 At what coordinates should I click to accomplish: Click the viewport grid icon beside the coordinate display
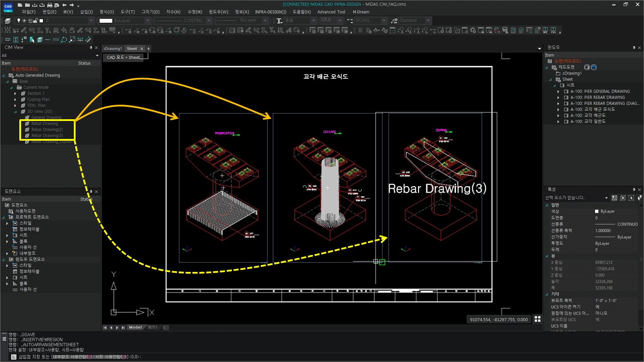tap(538, 319)
